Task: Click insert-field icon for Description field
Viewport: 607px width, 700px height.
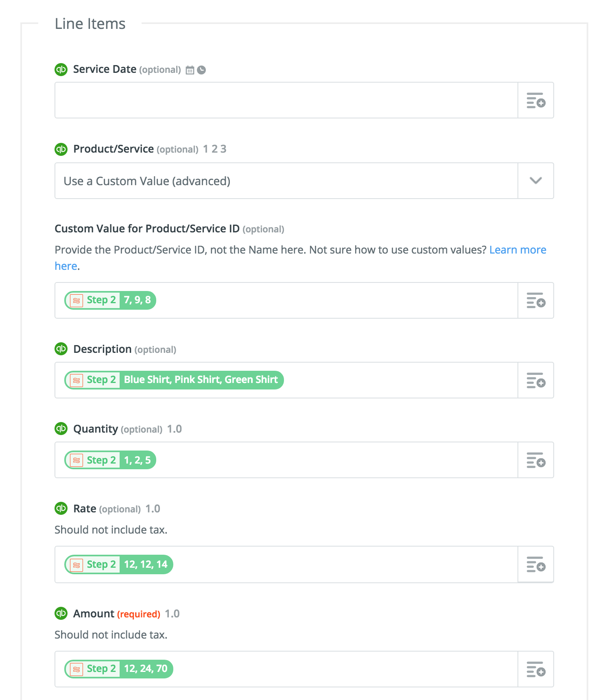Action: click(535, 380)
